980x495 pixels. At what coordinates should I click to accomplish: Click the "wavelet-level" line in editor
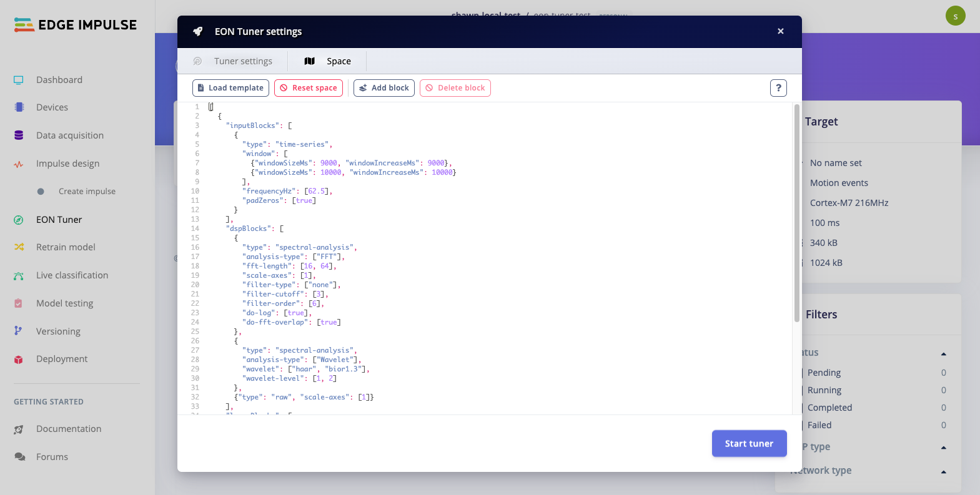click(x=289, y=378)
